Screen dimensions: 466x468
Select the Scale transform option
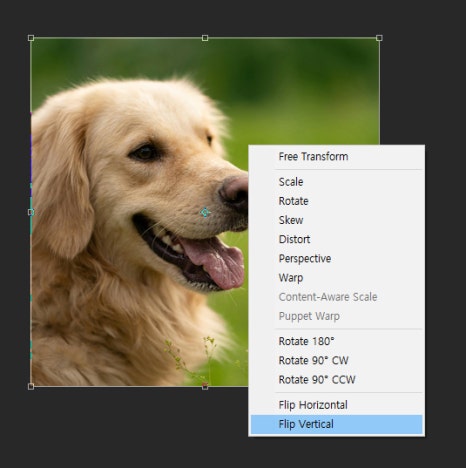(336, 182)
